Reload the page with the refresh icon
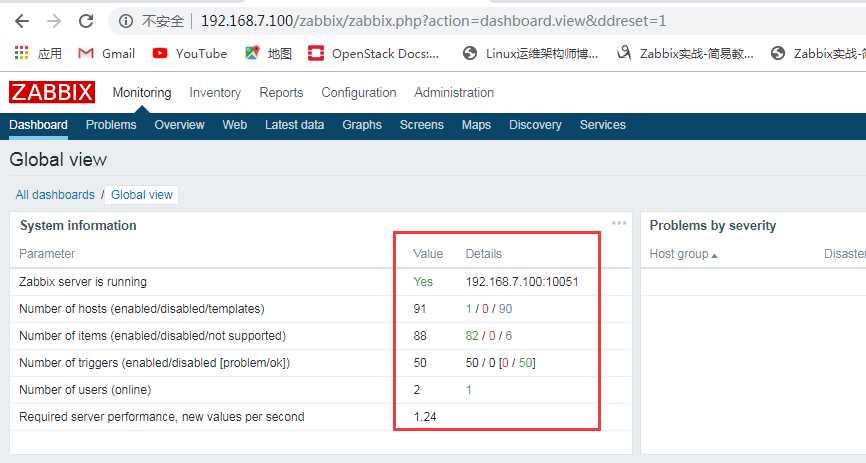Image resolution: width=866 pixels, height=463 pixels. [86, 21]
